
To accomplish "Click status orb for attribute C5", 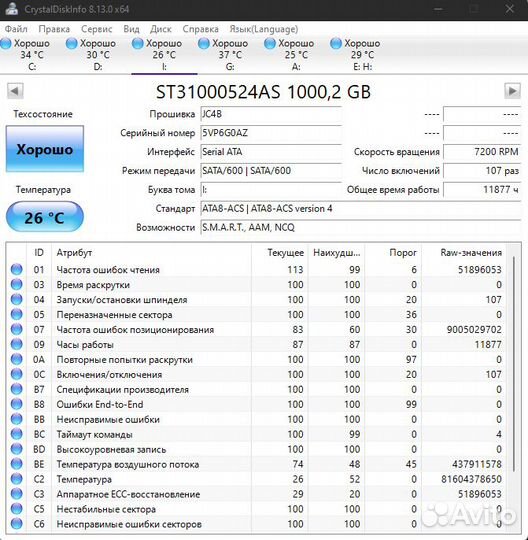I will coord(16,509).
